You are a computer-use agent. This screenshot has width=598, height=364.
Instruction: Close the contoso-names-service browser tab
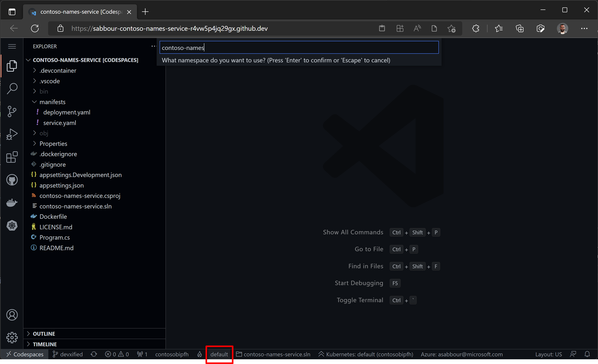pos(129,12)
